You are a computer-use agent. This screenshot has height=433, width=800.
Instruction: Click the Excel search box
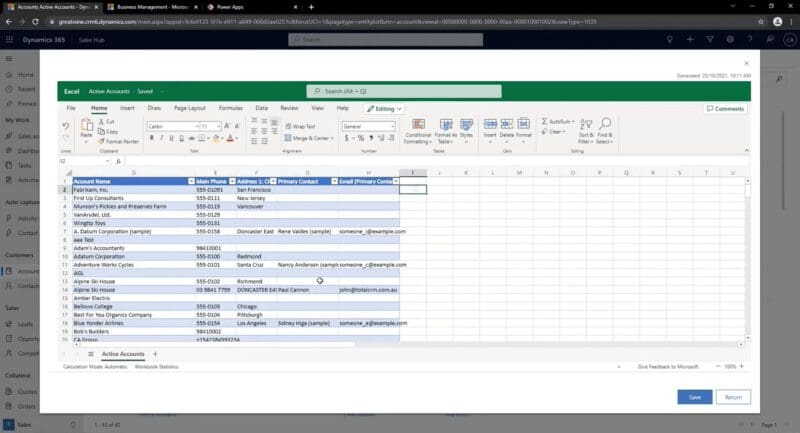pyautogui.click(x=404, y=91)
